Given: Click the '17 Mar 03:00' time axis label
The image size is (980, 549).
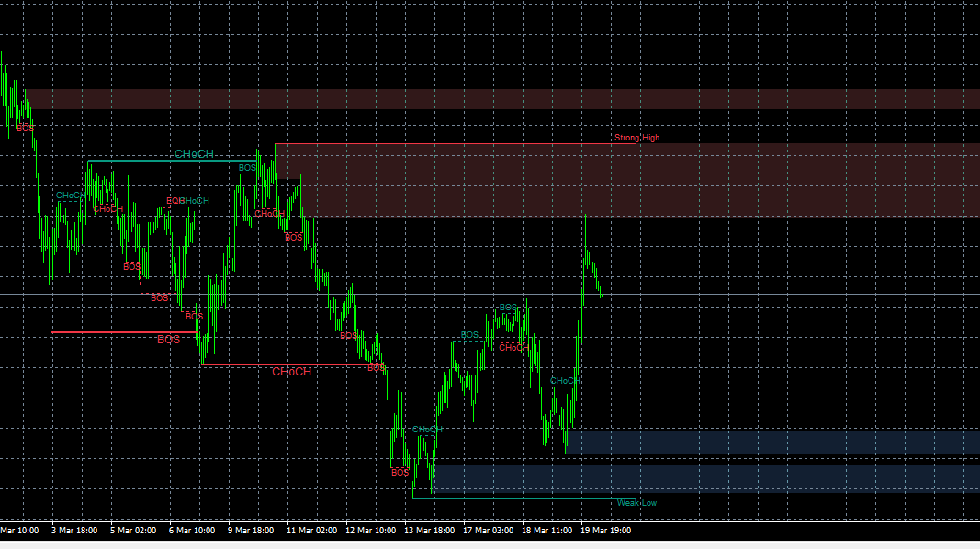Looking at the screenshot, I should coord(488,531).
